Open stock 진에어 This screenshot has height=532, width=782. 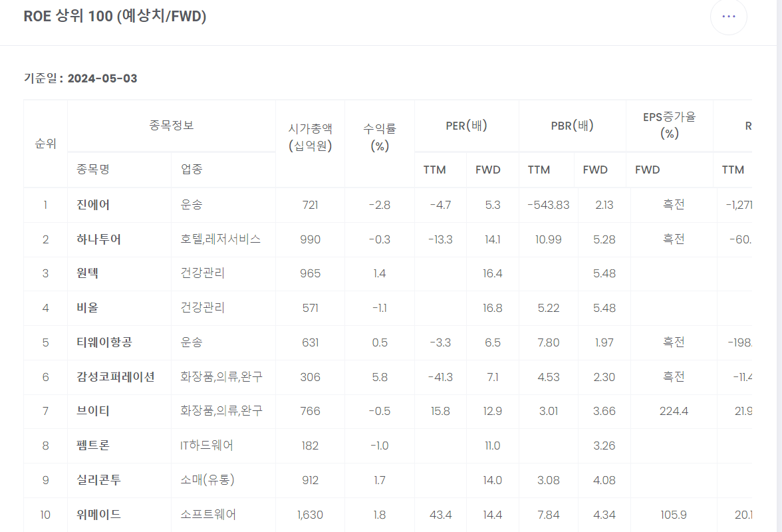point(93,205)
